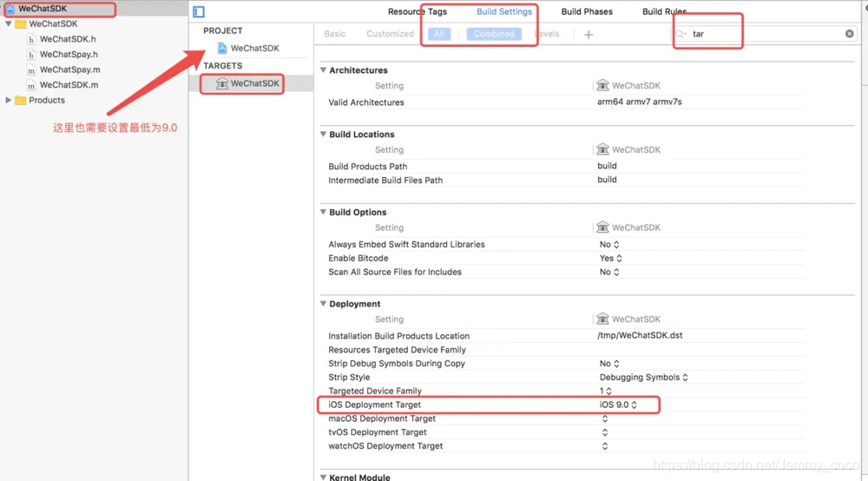Collapse the WeChatSDK group disclosure triangle

point(9,23)
